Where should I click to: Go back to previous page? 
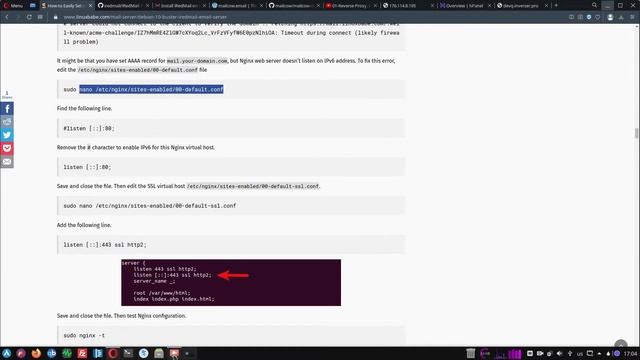(x=7, y=17)
